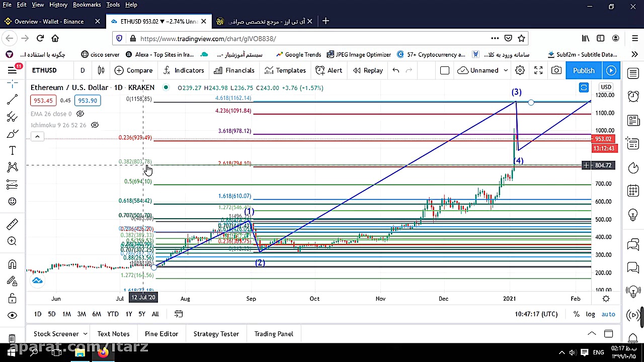The height and width of the screenshot is (362, 644).
Task: Open the candlestick chart style menu
Action: (101, 70)
